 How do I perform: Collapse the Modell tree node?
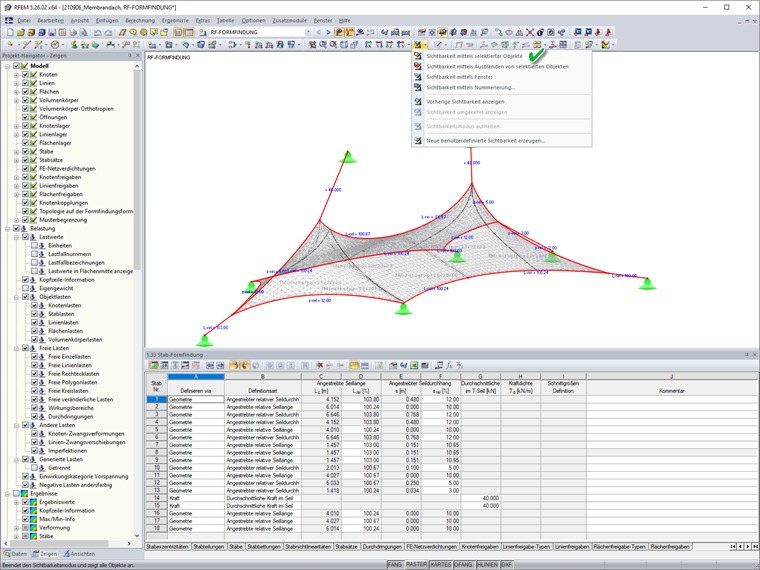(x=8, y=66)
